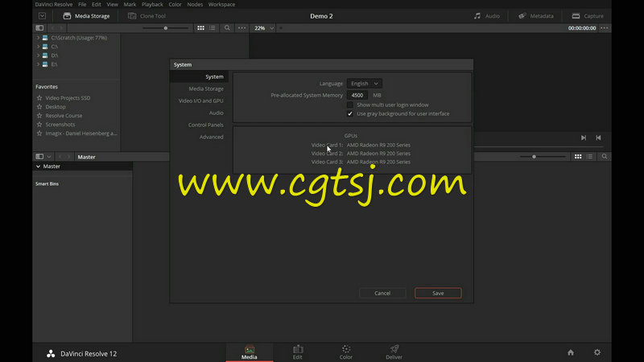Open the Color menu
The image size is (644, 362).
click(x=175, y=4)
